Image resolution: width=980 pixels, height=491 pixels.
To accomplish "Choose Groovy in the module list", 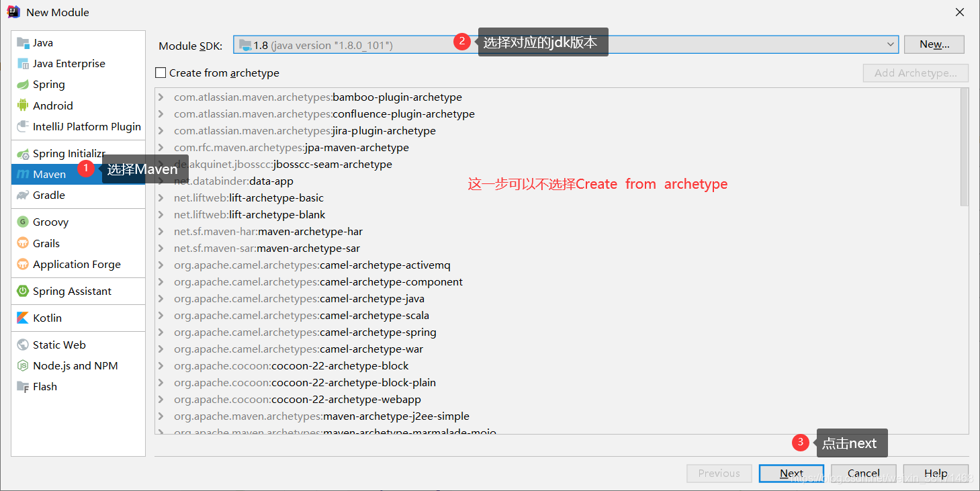I will 78,222.
